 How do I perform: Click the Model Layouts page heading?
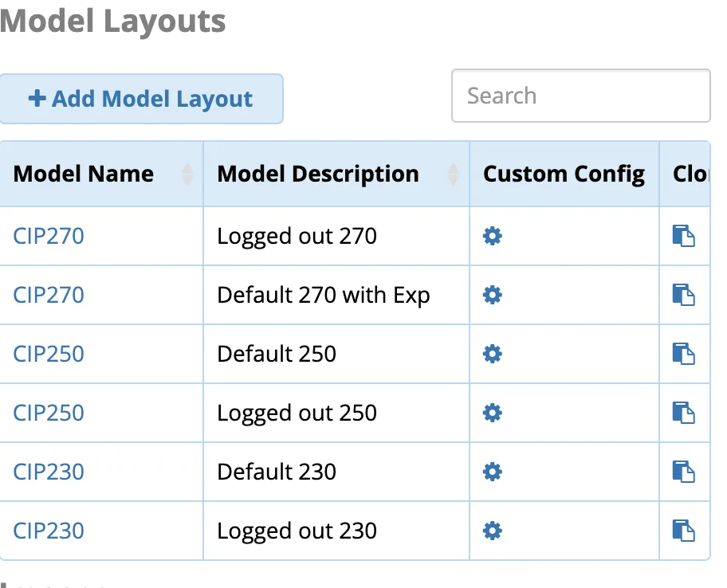click(x=112, y=22)
